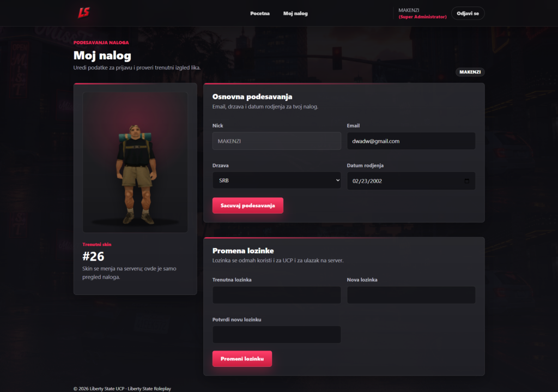
Task: Click the MAKENZI badge below the header
Action: (x=470, y=72)
